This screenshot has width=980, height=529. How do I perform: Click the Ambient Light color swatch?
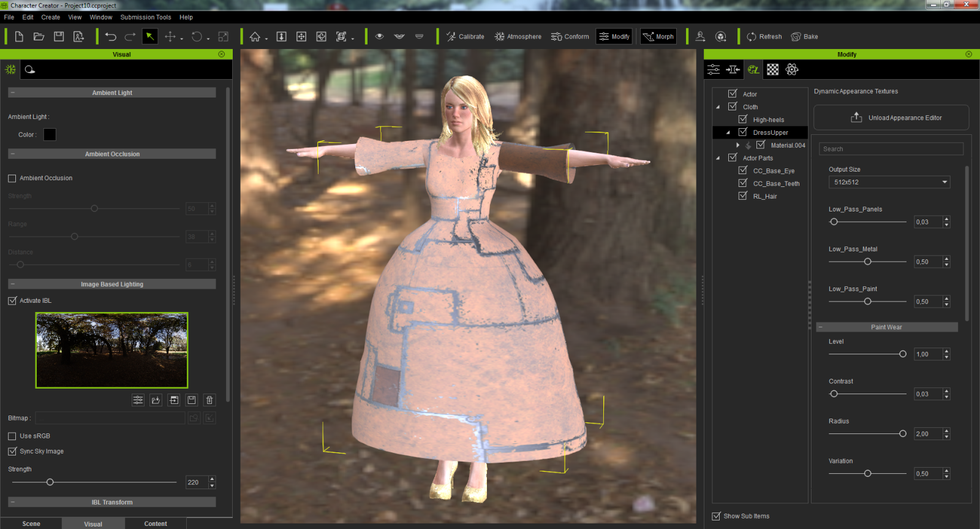click(x=50, y=134)
